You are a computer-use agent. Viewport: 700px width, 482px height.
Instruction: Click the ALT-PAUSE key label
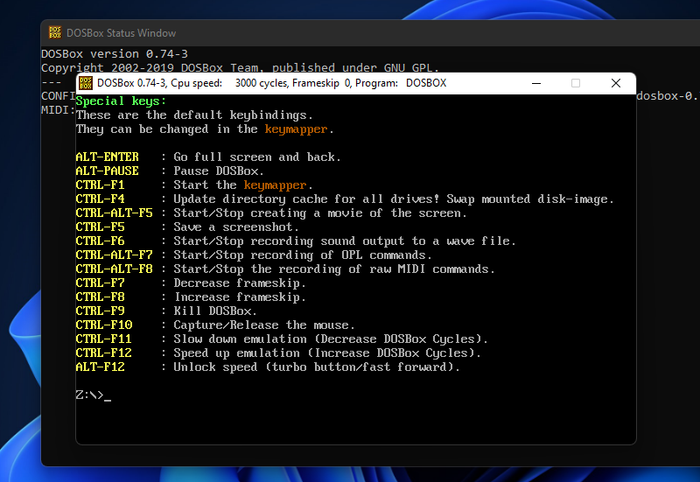coord(107,171)
